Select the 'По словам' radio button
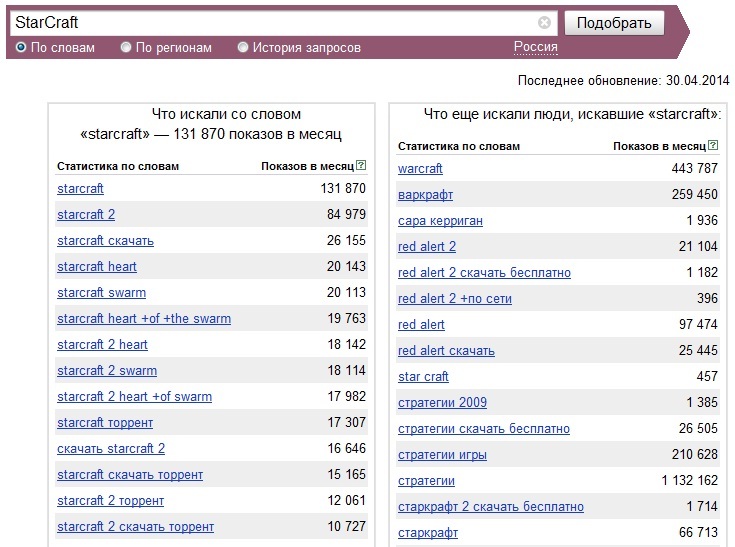This screenshot has width=735, height=547. pos(21,47)
